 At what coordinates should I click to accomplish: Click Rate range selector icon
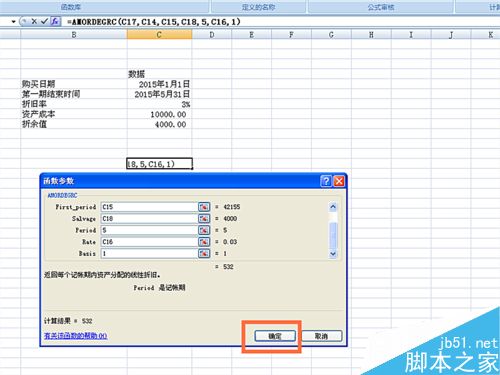(x=204, y=242)
